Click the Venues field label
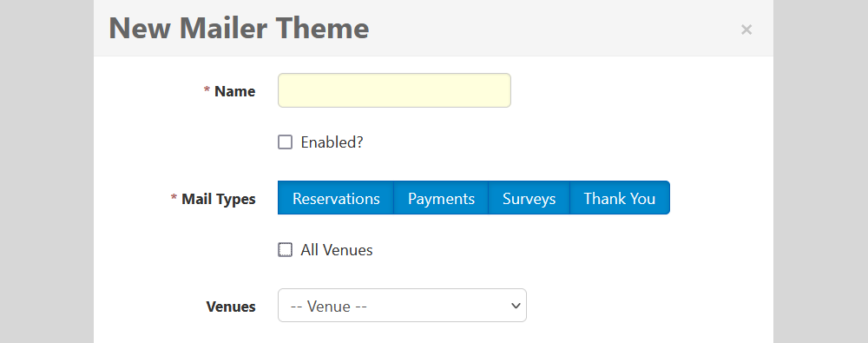The image size is (868, 343). coord(231,307)
